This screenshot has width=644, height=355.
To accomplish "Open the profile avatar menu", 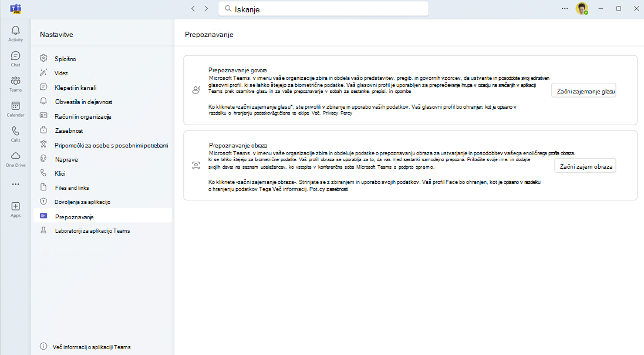I will [582, 9].
